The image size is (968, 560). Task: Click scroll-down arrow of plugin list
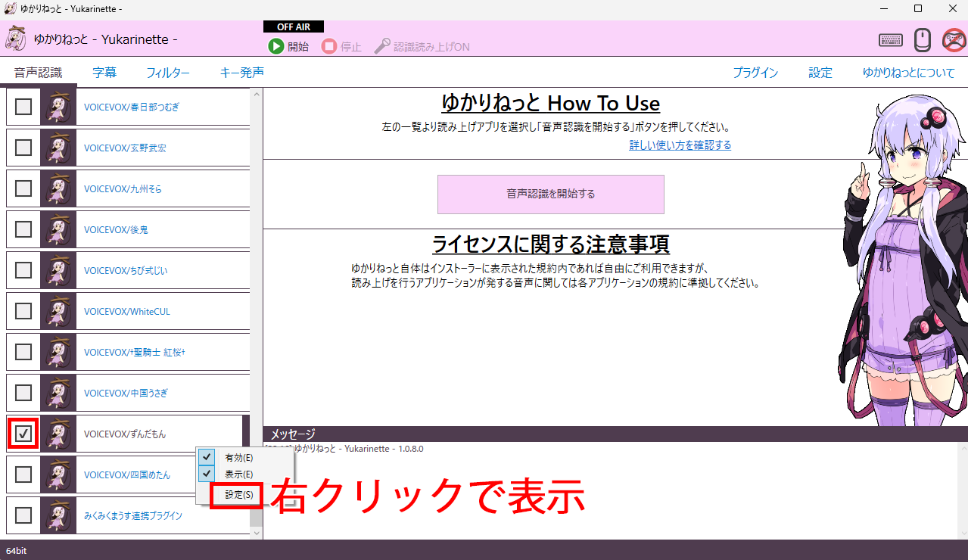(256, 533)
